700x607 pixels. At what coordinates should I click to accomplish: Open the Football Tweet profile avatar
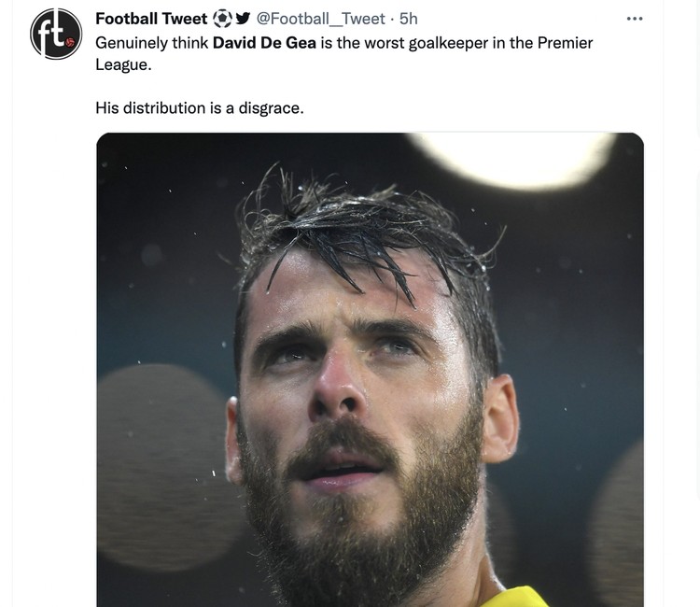(x=54, y=35)
